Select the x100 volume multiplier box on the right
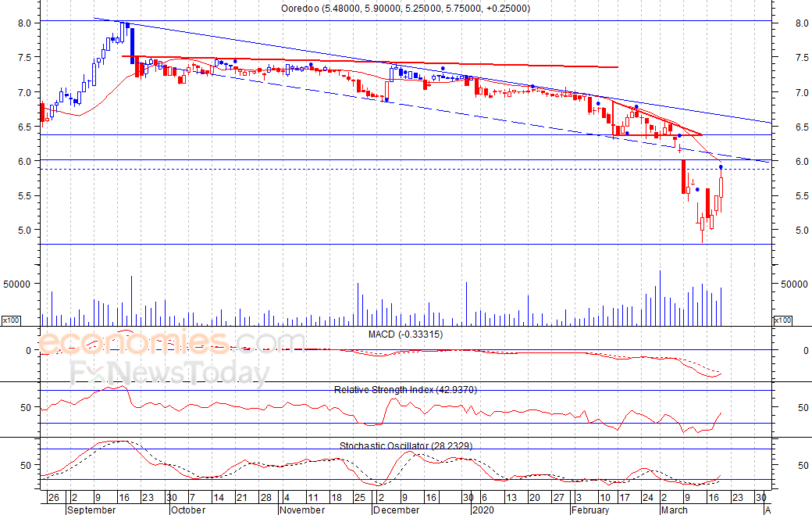The image size is (812, 515). tap(782, 320)
